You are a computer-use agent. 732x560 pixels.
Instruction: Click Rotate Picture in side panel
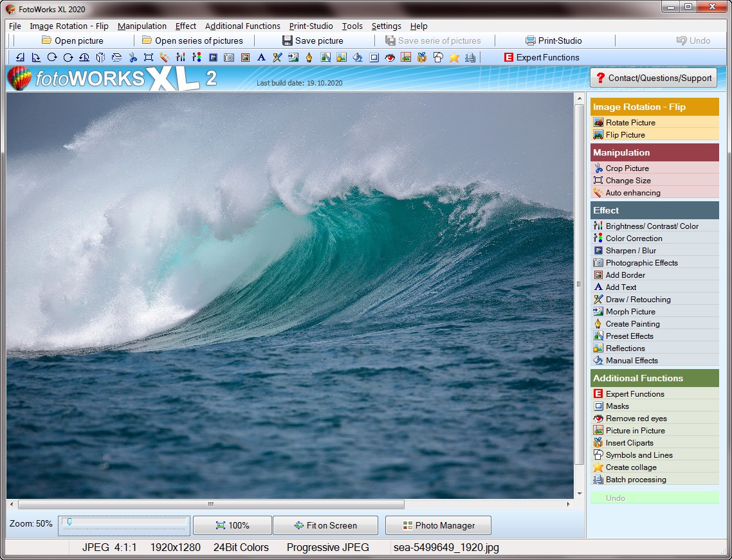point(630,123)
